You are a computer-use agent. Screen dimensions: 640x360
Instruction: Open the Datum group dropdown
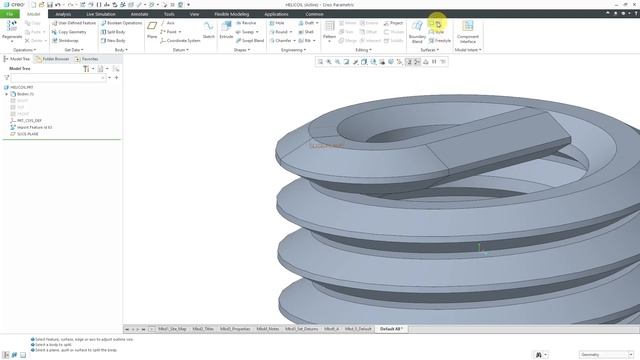[x=180, y=50]
